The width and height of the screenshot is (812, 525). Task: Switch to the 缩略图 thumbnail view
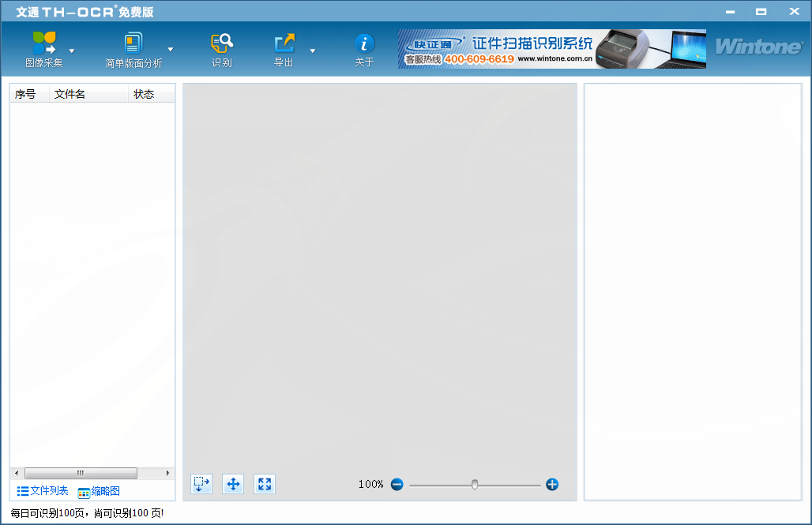tap(99, 491)
